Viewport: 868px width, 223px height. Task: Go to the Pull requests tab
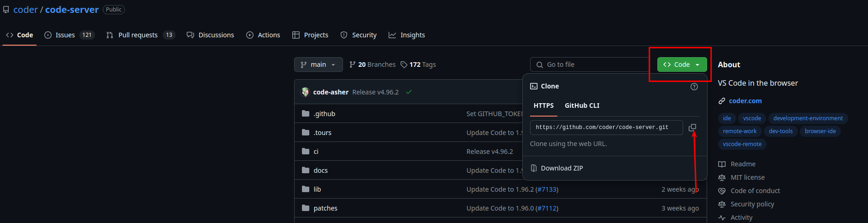point(140,35)
